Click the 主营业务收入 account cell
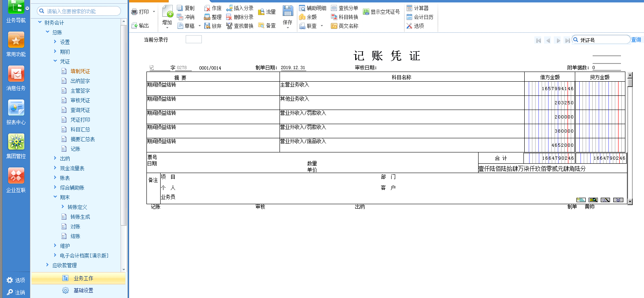 pos(402,89)
